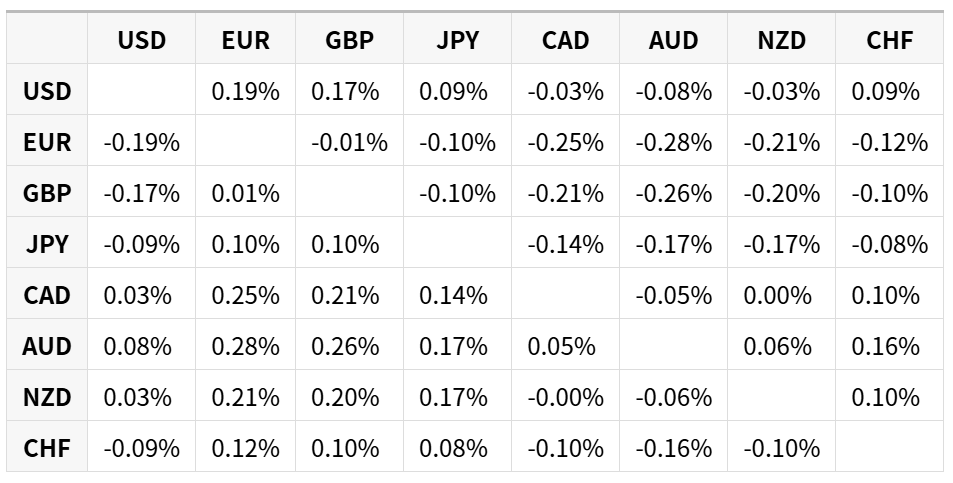Click AUD row CHF cell 0.16%
The height and width of the screenshot is (483, 953).
pos(889,345)
